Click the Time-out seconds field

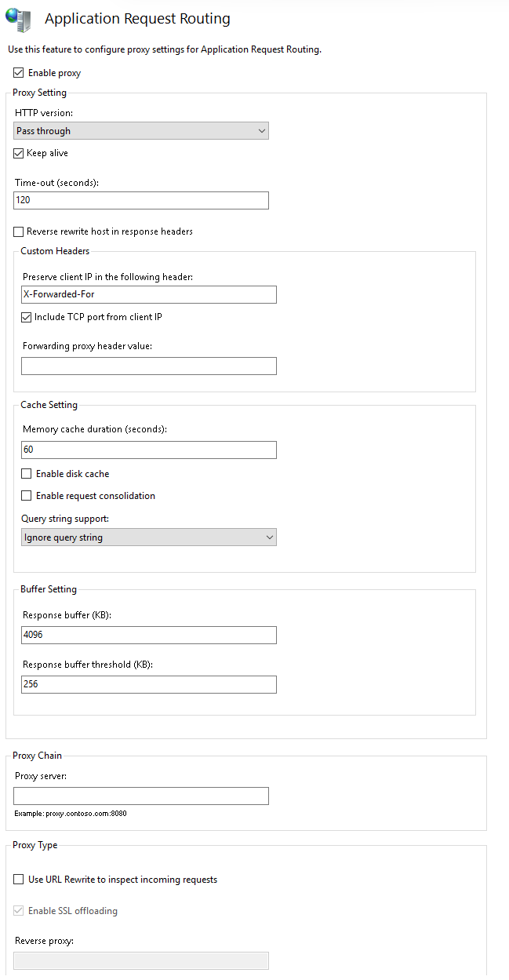coord(142,200)
